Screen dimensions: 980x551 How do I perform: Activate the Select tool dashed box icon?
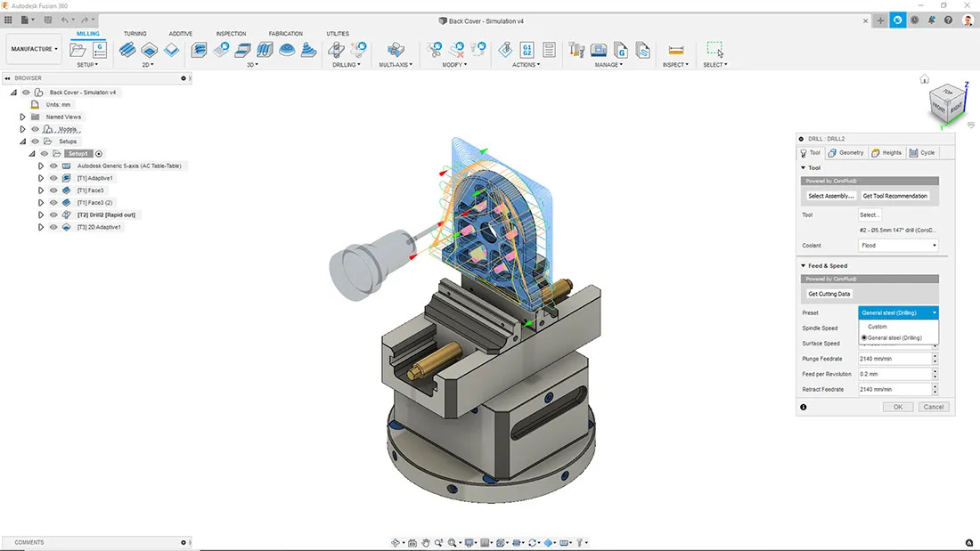click(x=715, y=49)
